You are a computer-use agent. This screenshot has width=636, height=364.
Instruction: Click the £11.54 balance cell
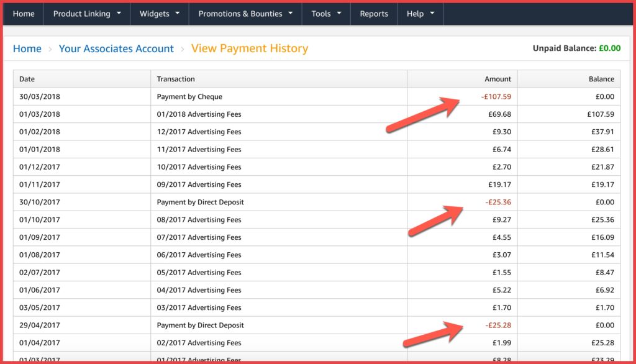tap(569, 255)
